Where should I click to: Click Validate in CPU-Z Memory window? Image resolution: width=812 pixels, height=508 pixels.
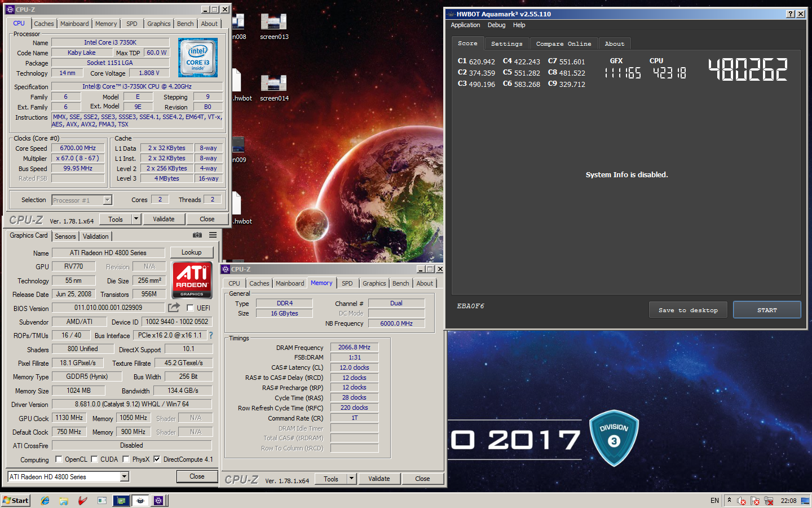point(379,479)
